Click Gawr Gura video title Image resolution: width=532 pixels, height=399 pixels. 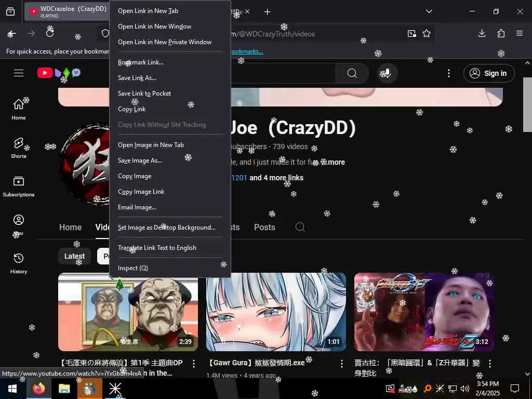pyautogui.click(x=256, y=363)
